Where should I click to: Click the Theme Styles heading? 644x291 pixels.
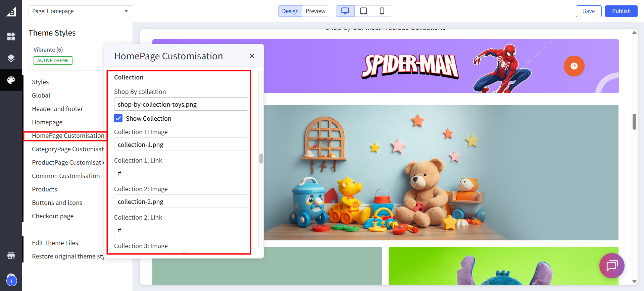52,33
